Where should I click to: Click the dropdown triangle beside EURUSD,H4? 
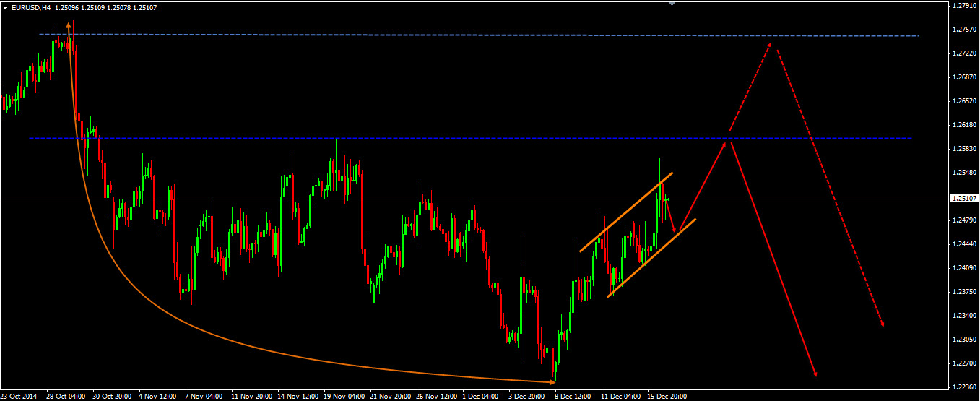pos(6,7)
